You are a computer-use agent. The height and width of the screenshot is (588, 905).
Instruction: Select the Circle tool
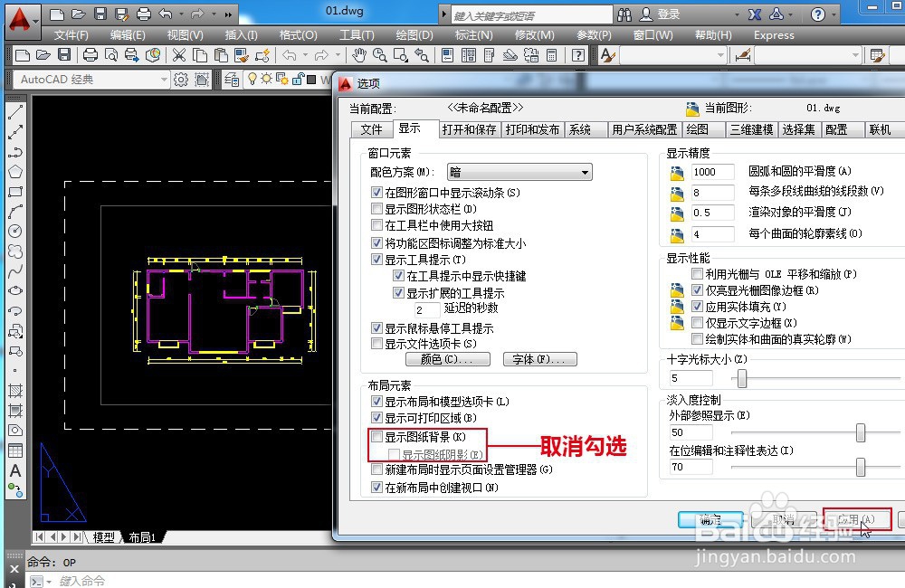15,231
